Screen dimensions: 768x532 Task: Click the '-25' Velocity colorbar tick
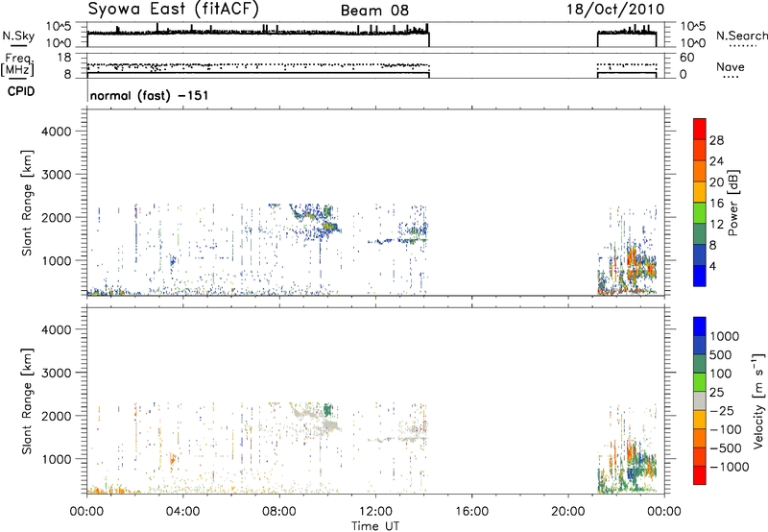pyautogui.click(x=722, y=410)
